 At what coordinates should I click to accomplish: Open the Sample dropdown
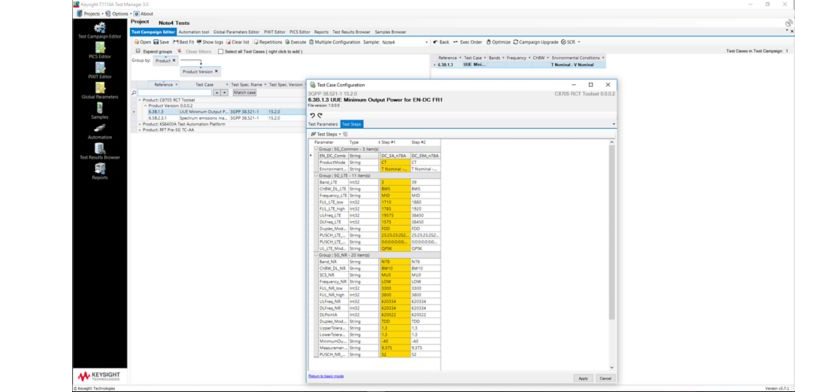(427, 42)
